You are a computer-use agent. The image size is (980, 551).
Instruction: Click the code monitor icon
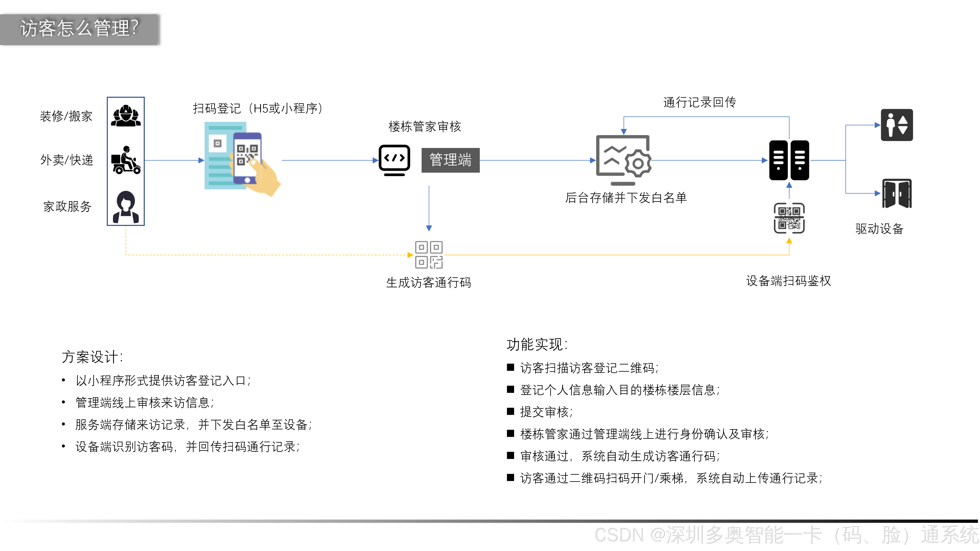coord(394,160)
